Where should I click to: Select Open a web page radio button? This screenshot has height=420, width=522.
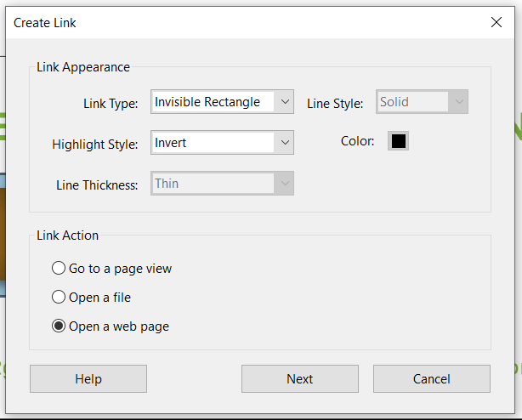tap(59, 326)
